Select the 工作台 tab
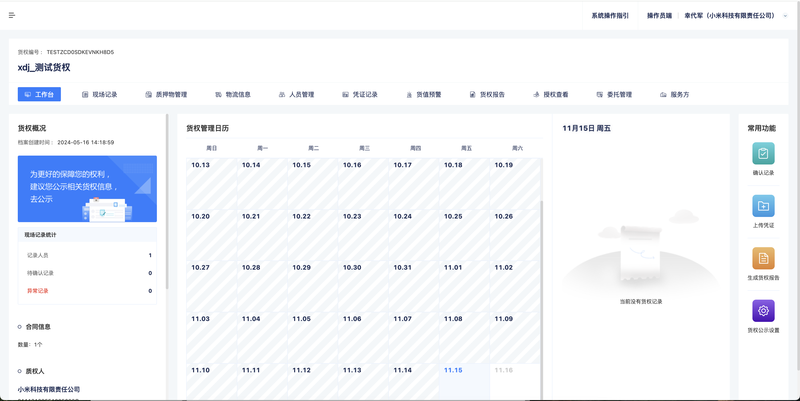The width and height of the screenshot is (800, 401). 39,94
